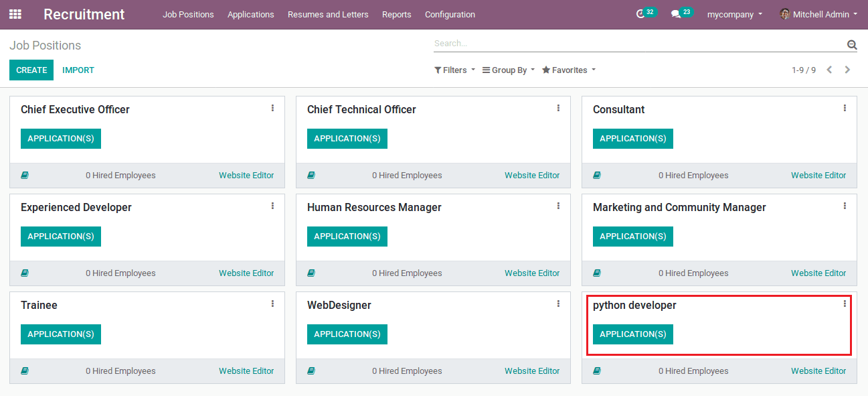Screen dimensions: 868x396
Task: Open kebab menu on Human Resources Manager card
Action: pos(558,206)
